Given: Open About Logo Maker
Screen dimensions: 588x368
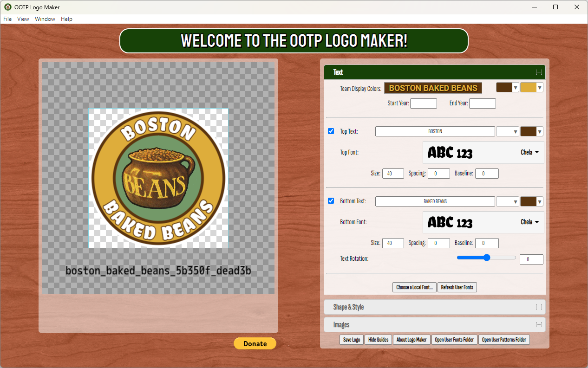Looking at the screenshot, I should [x=412, y=339].
